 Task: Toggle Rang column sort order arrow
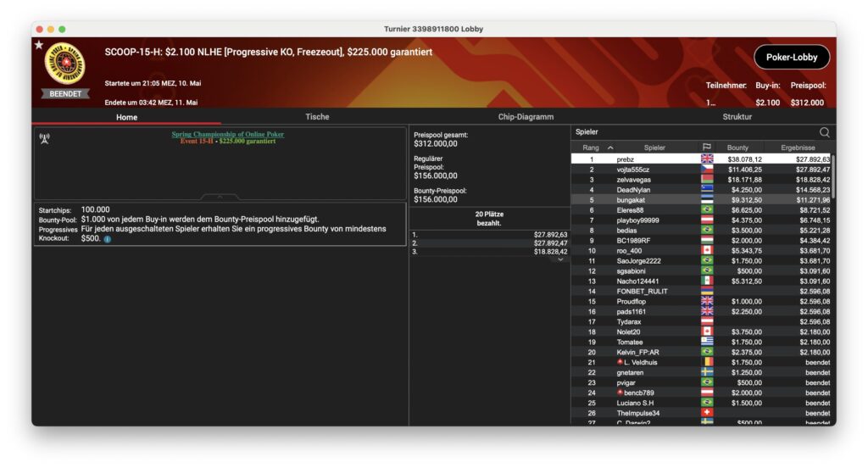coord(610,148)
